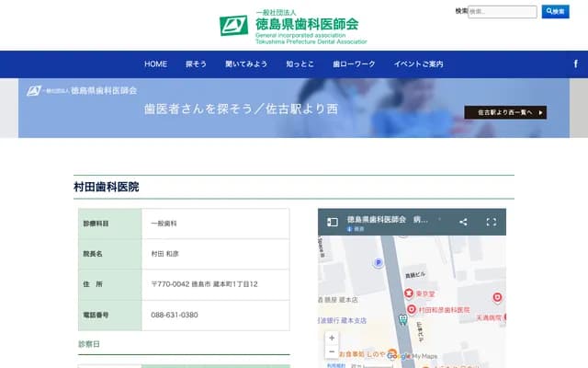This screenshot has height=368, width=588.
Task: Click the Google My Maps logo
Action: (x=413, y=356)
